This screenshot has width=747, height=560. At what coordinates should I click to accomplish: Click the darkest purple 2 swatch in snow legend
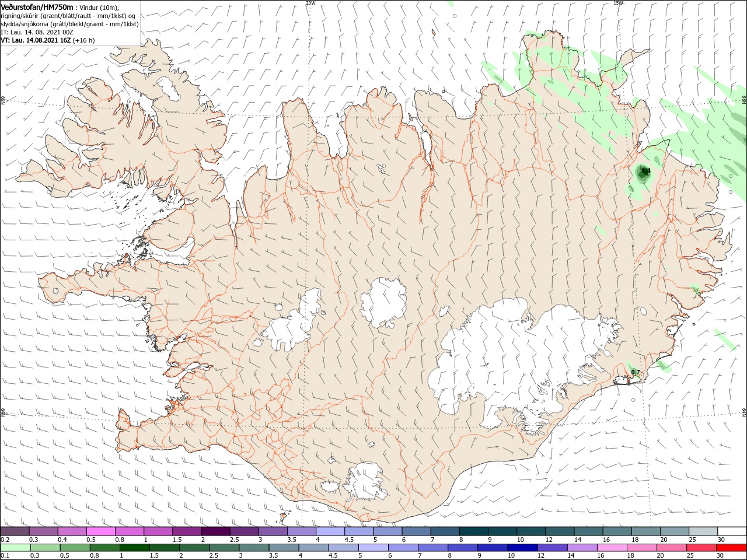pos(215,531)
